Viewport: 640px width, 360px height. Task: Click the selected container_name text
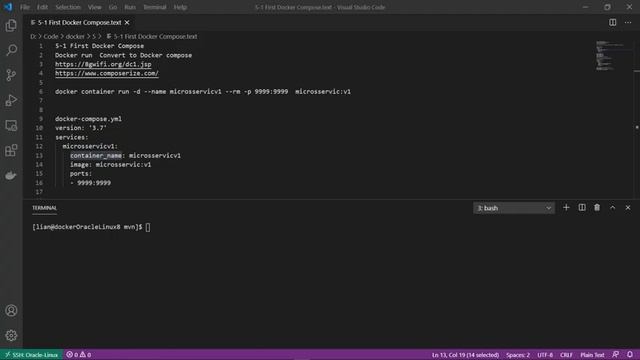(96, 155)
